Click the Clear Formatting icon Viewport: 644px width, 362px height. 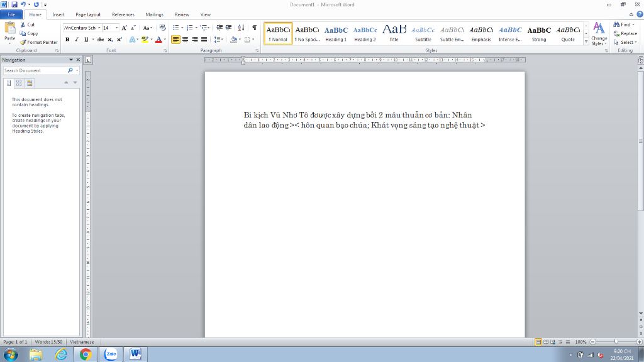163,28
